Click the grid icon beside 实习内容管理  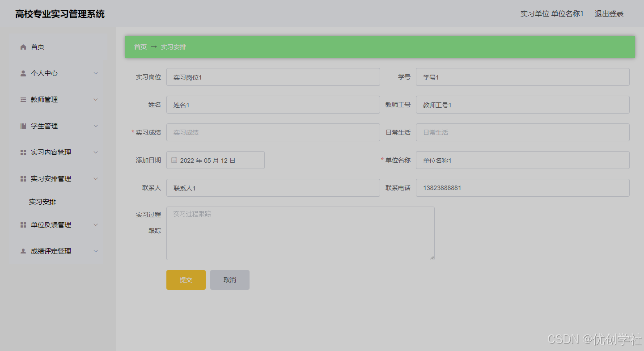23,152
